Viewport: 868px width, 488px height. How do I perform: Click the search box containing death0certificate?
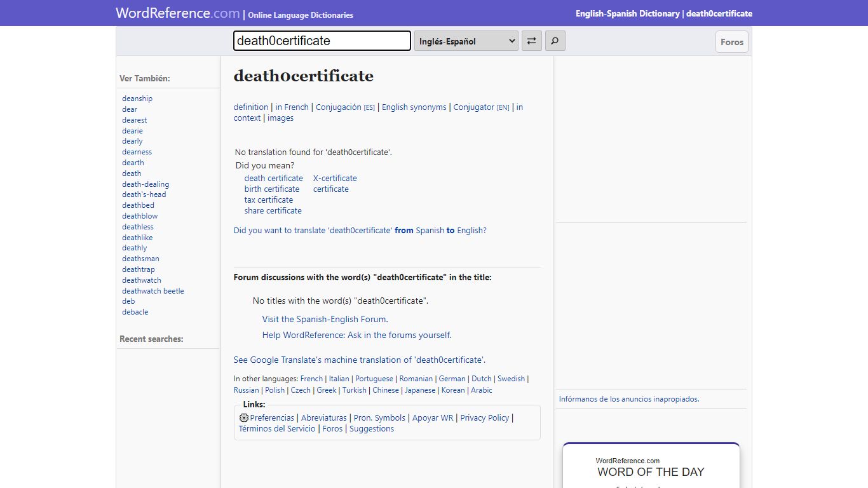tap(322, 41)
